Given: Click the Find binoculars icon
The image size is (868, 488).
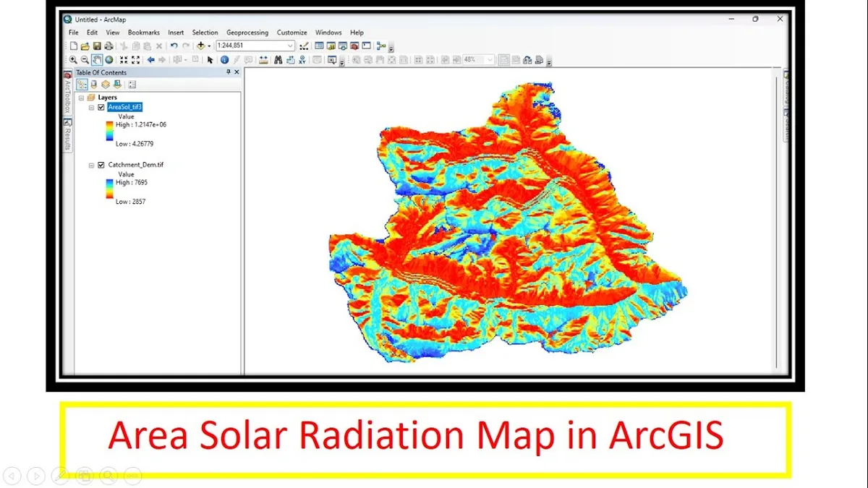Looking at the screenshot, I should [x=278, y=59].
